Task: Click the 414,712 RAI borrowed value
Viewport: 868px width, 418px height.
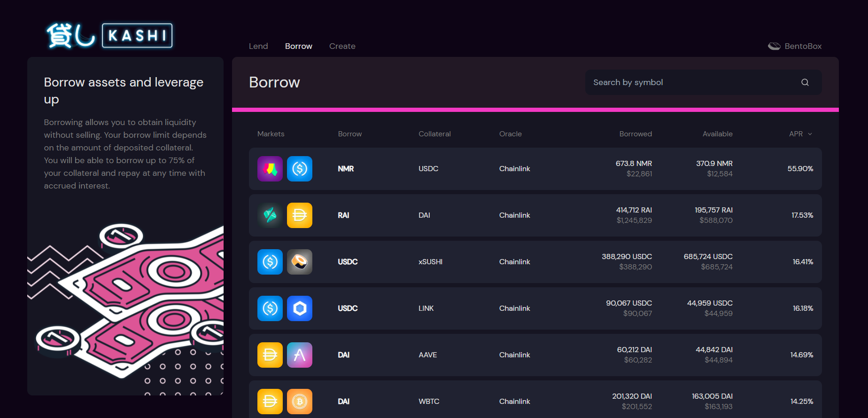Action: pyautogui.click(x=634, y=210)
